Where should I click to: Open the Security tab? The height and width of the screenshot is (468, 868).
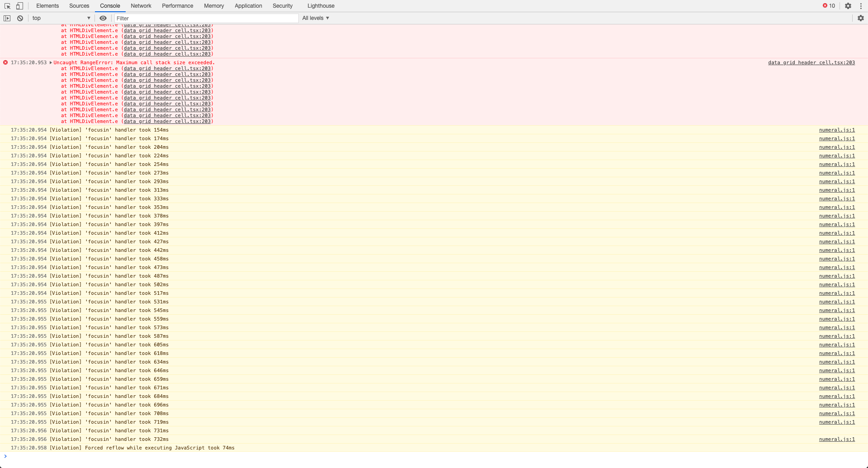[x=283, y=6]
